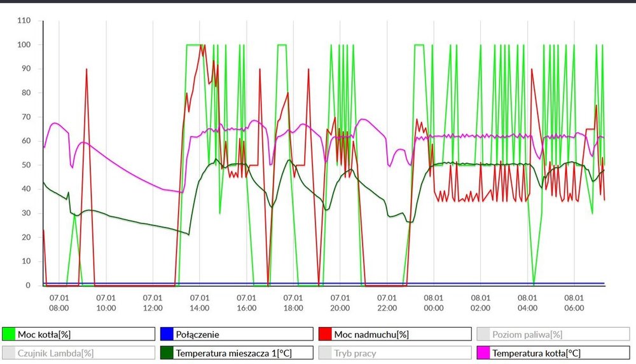Click the 110 value on the vertical axis

[24, 21]
